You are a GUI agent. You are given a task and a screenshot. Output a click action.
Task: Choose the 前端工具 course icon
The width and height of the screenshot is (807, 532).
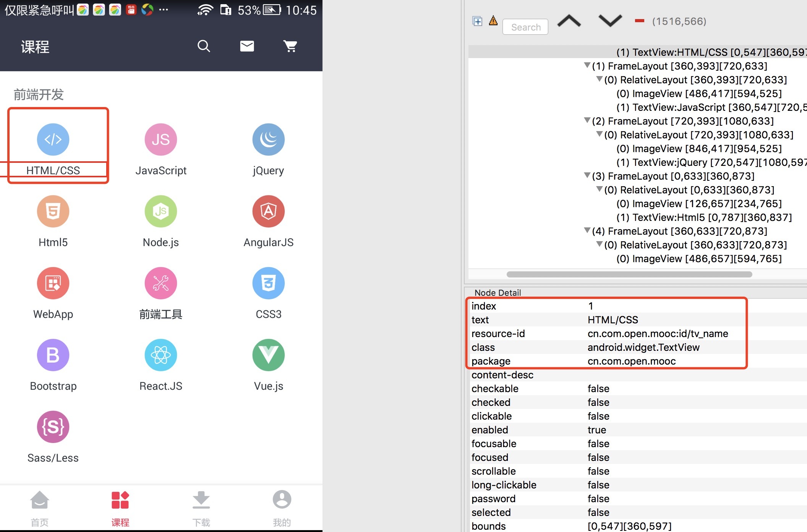pyautogui.click(x=161, y=283)
